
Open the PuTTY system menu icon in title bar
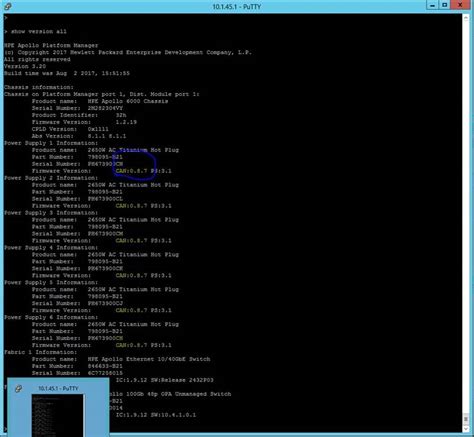click(8, 6)
